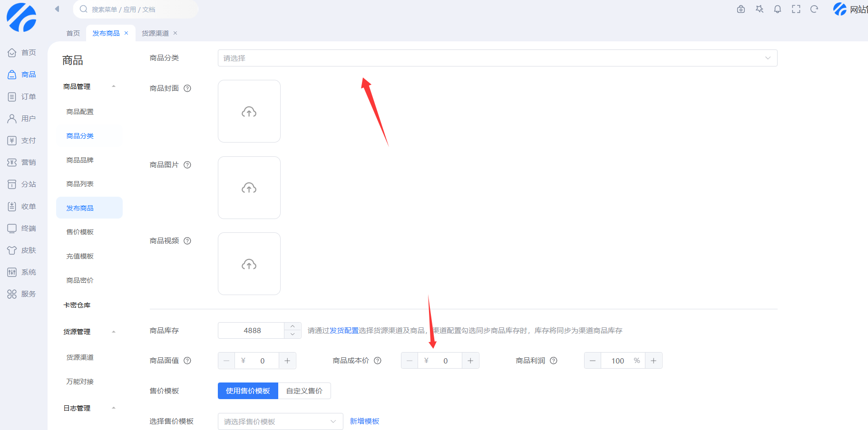Click the refresh icon in top bar
This screenshot has width=868, height=430.
coord(814,9)
